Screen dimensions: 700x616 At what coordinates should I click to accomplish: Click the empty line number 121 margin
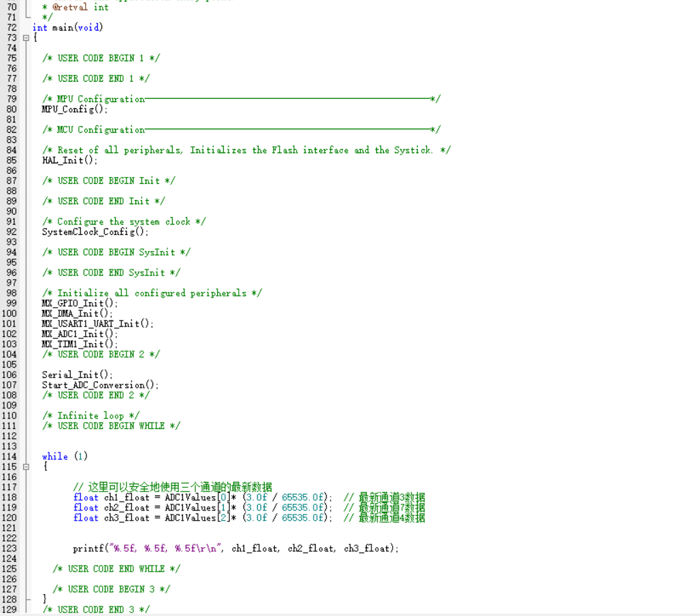pos(12,528)
